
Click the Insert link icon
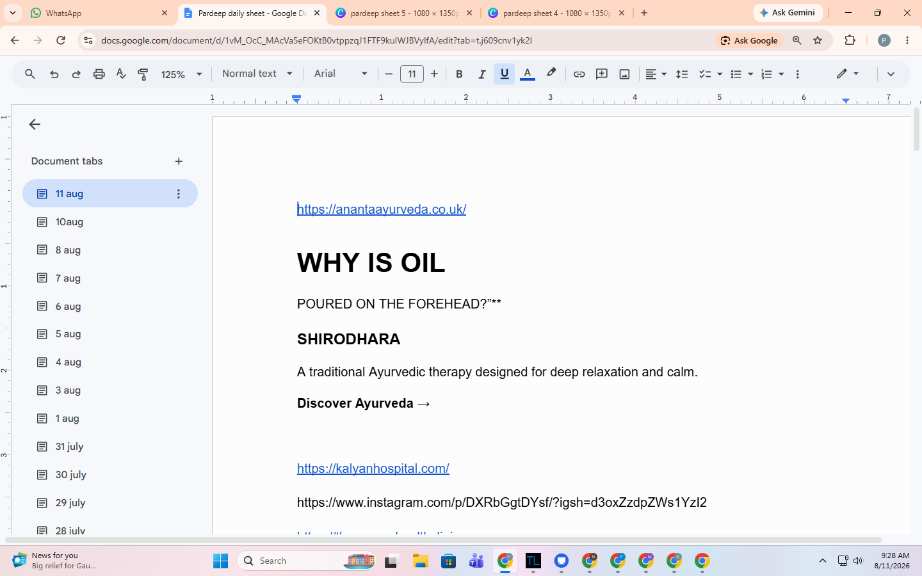tap(579, 74)
